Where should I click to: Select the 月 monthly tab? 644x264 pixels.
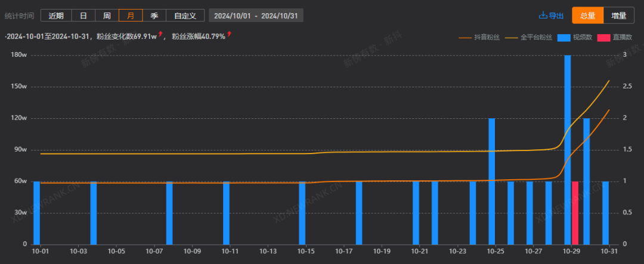(x=130, y=16)
